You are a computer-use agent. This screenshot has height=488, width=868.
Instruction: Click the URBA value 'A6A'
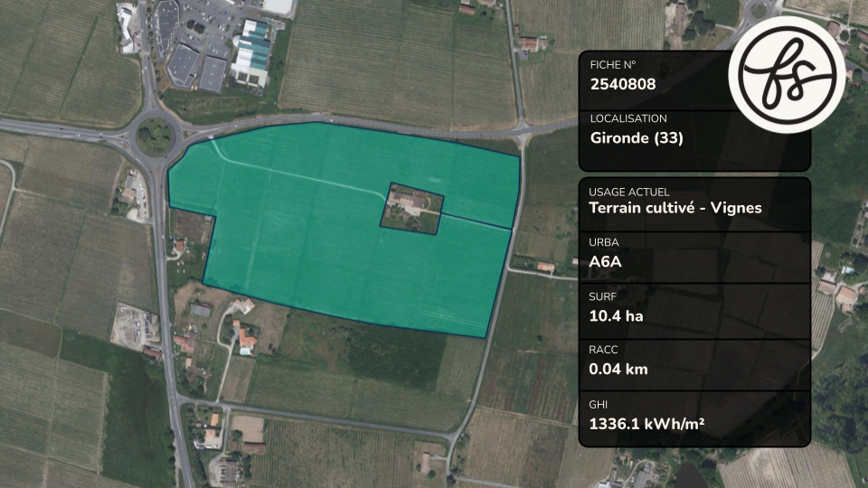click(x=605, y=262)
